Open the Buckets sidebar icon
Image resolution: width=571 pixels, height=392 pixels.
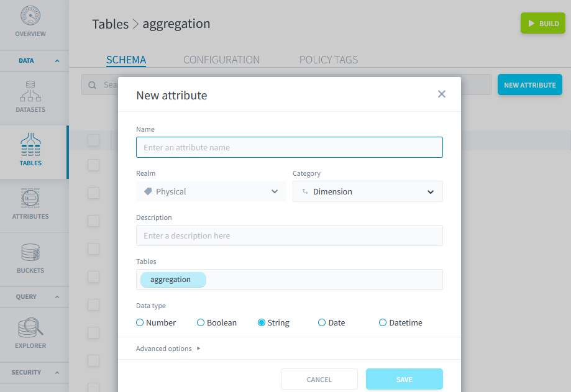click(x=30, y=252)
